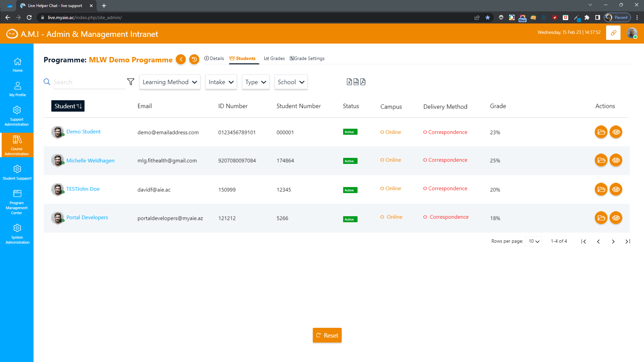Export student list as CSV

point(356,82)
